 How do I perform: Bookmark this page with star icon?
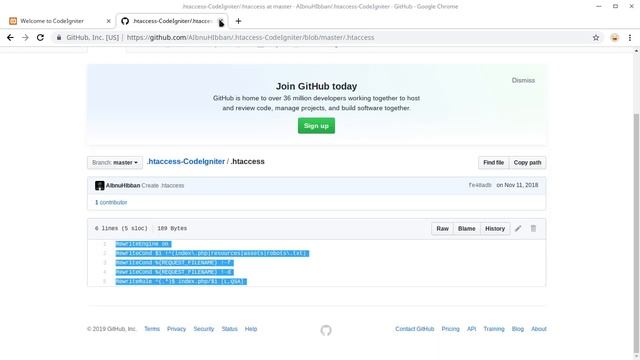pyautogui.click(x=596, y=38)
